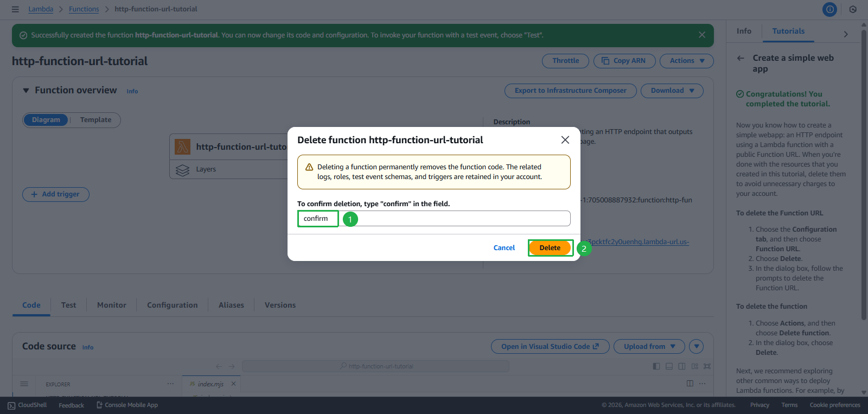Expand the Download dropdown
The height and width of the screenshot is (414, 868).
click(672, 91)
